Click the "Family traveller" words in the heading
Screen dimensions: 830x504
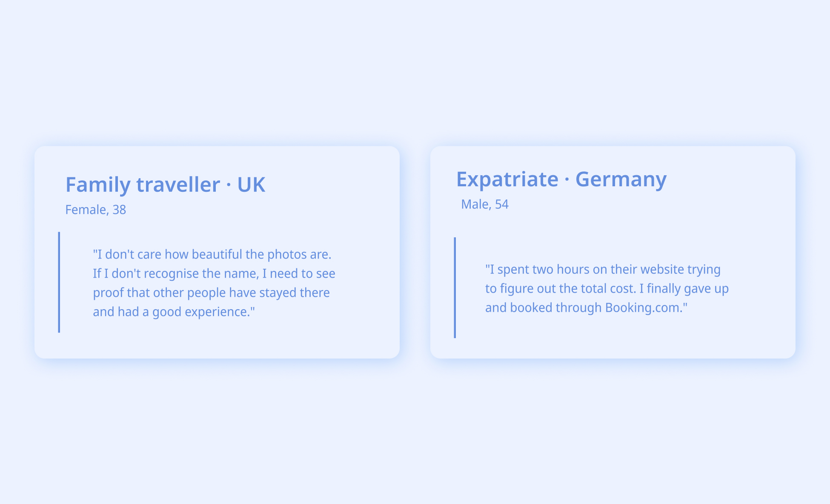tap(143, 185)
